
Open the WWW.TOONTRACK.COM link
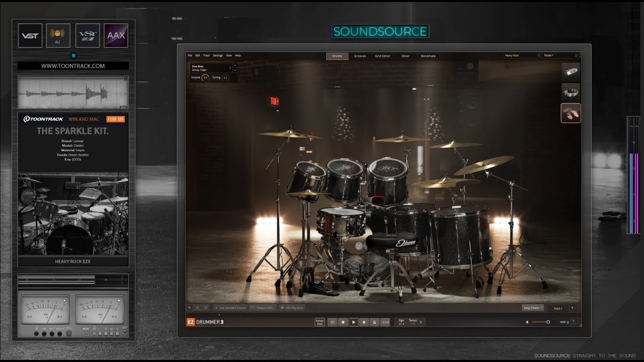(73, 66)
